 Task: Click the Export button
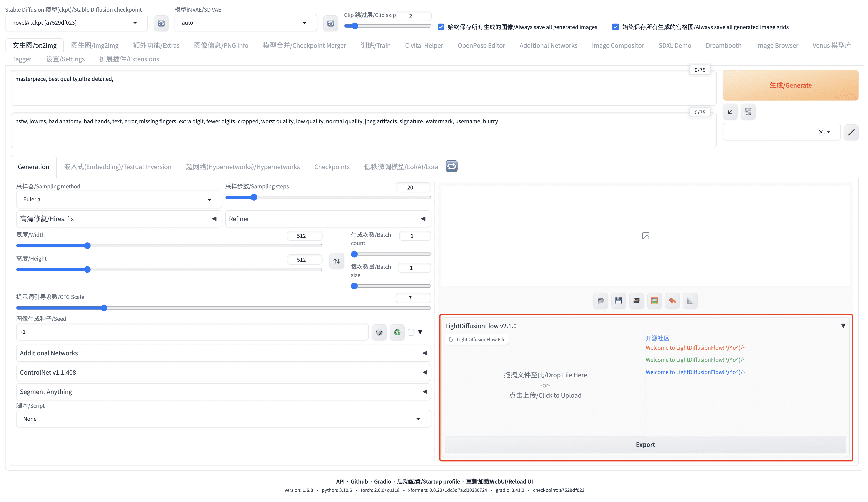point(645,445)
